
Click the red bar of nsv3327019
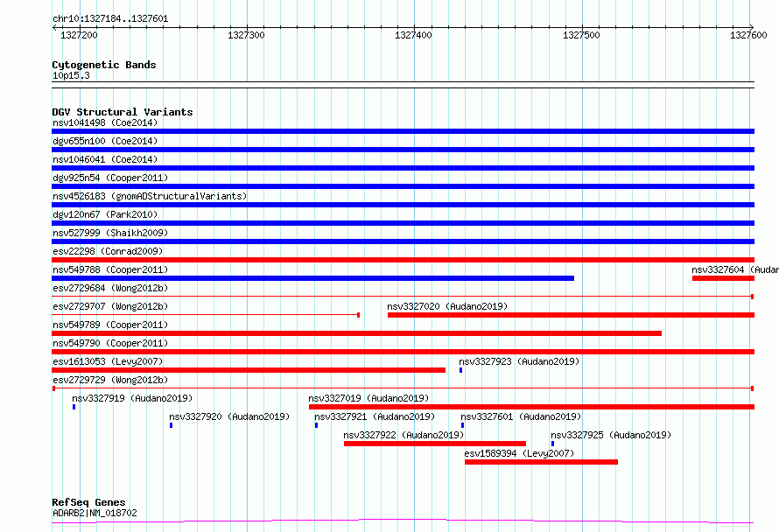[531, 407]
